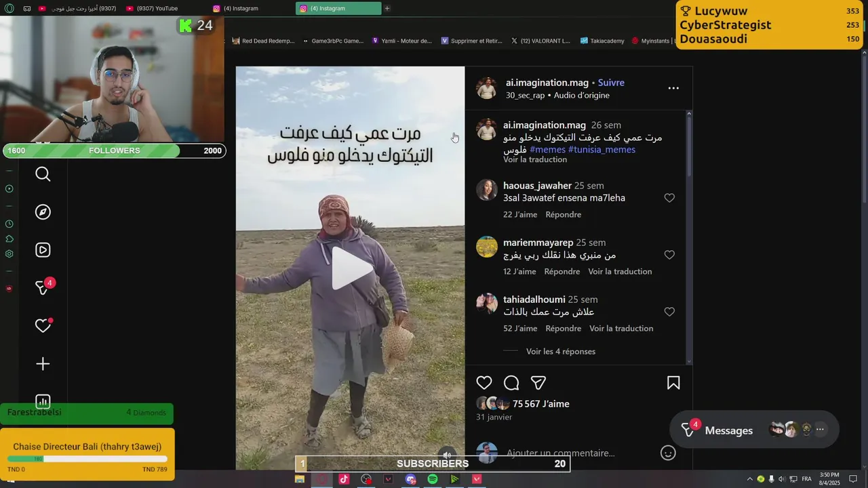Like mariemmayarep's comment

click(669, 255)
